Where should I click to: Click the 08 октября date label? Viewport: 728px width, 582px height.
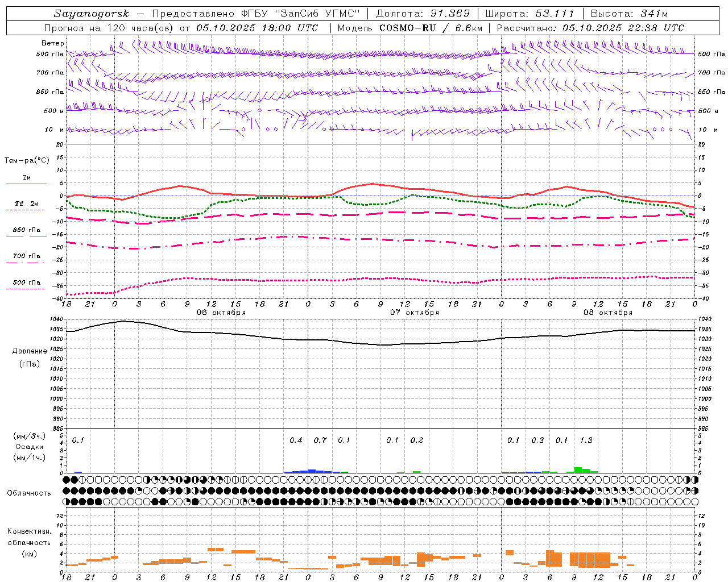pyautogui.click(x=608, y=312)
